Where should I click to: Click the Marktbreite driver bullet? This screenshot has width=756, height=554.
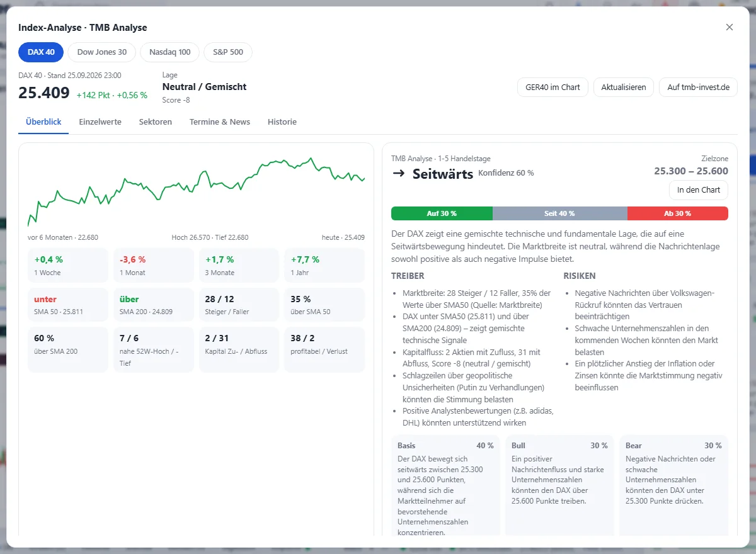coord(477,299)
